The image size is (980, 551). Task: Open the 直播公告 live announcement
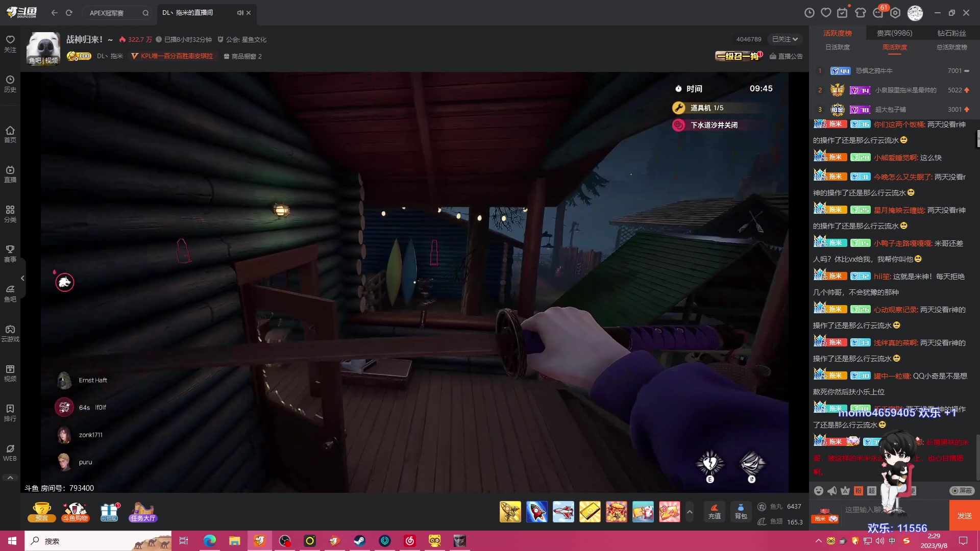click(x=786, y=56)
